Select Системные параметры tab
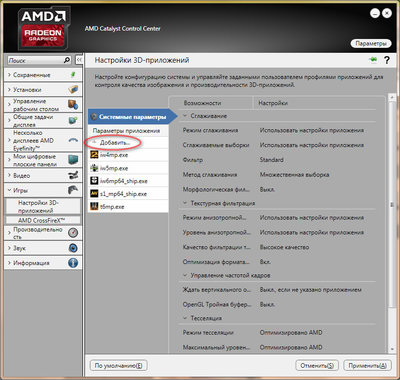 pyautogui.click(x=132, y=117)
